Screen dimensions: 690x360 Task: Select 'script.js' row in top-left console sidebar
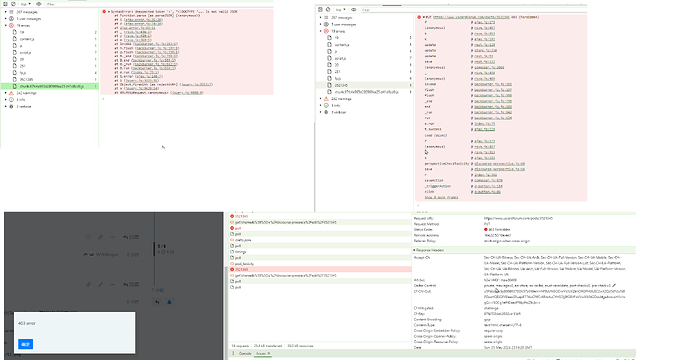[x=49, y=52]
